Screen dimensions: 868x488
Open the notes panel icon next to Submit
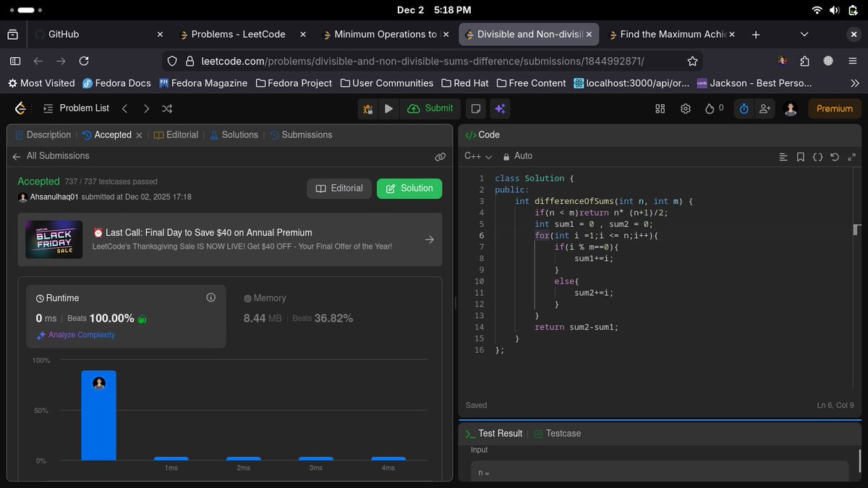tap(475, 108)
